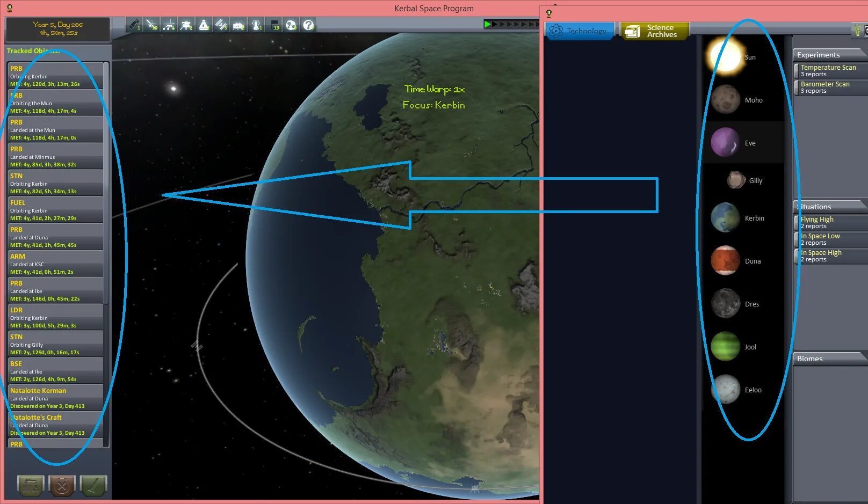Screen dimensions: 868x504
Task: Click the Situations panel header
Action: click(830, 207)
